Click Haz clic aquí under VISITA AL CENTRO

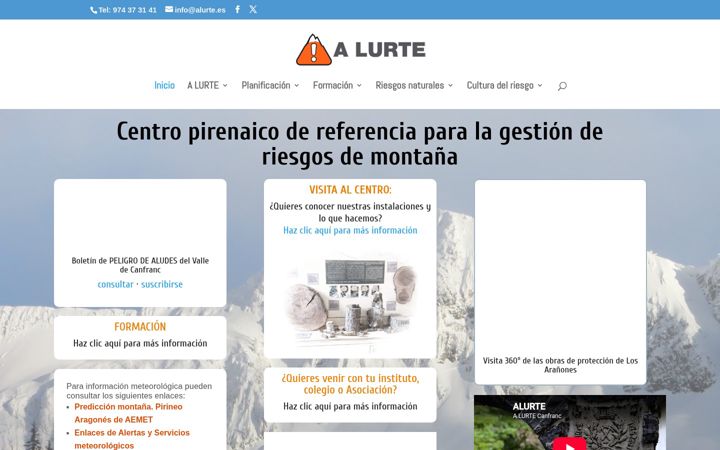pos(350,231)
